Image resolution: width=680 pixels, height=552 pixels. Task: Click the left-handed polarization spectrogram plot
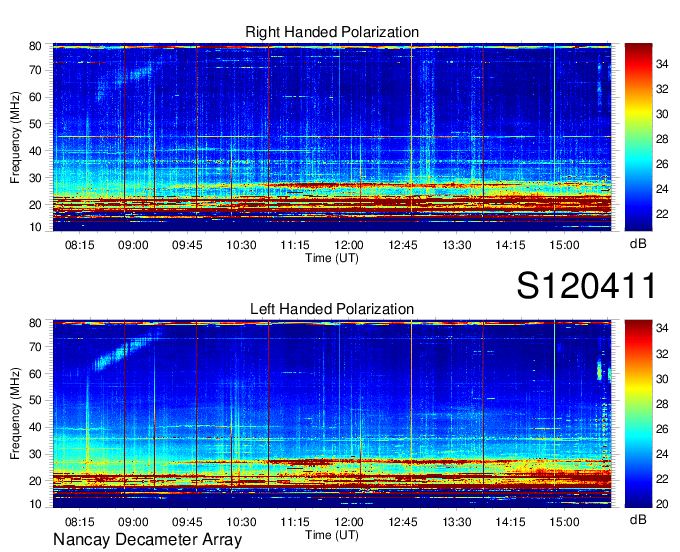pos(332,414)
